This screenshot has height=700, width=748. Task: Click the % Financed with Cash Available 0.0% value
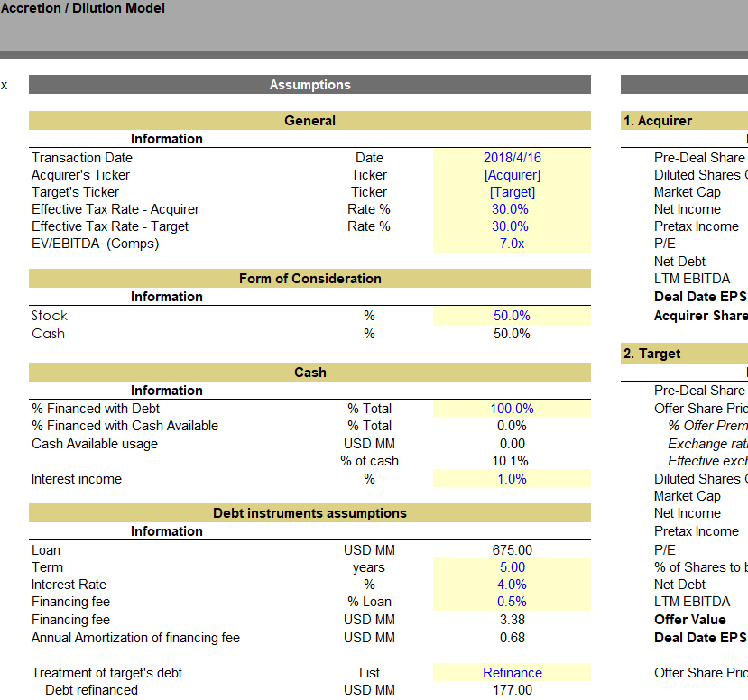[512, 426]
